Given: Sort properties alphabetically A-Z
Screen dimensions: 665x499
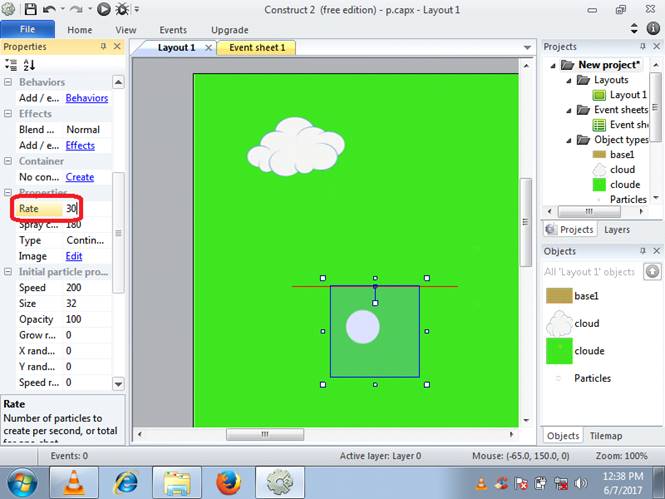Looking at the screenshot, I should click(29, 65).
